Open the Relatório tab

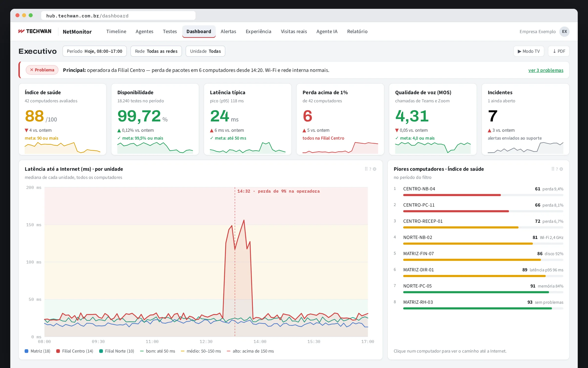pos(357,31)
